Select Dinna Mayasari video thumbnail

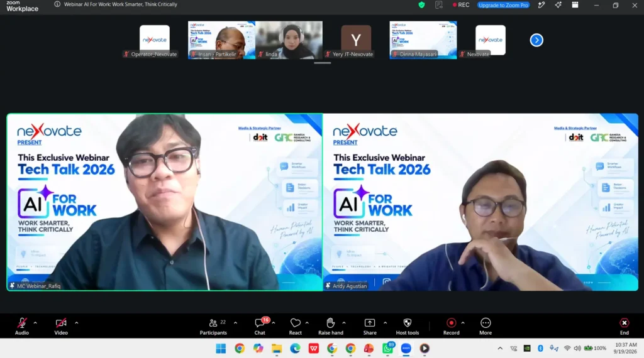click(423, 40)
